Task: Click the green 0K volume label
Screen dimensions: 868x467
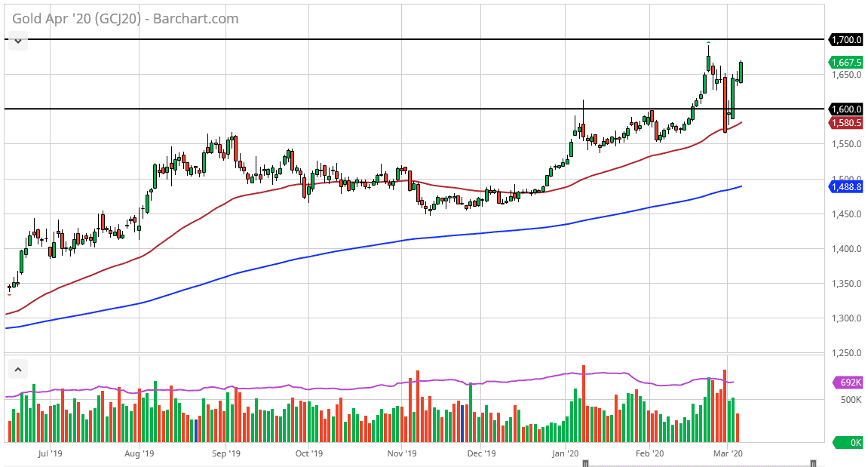Action: tap(848, 443)
